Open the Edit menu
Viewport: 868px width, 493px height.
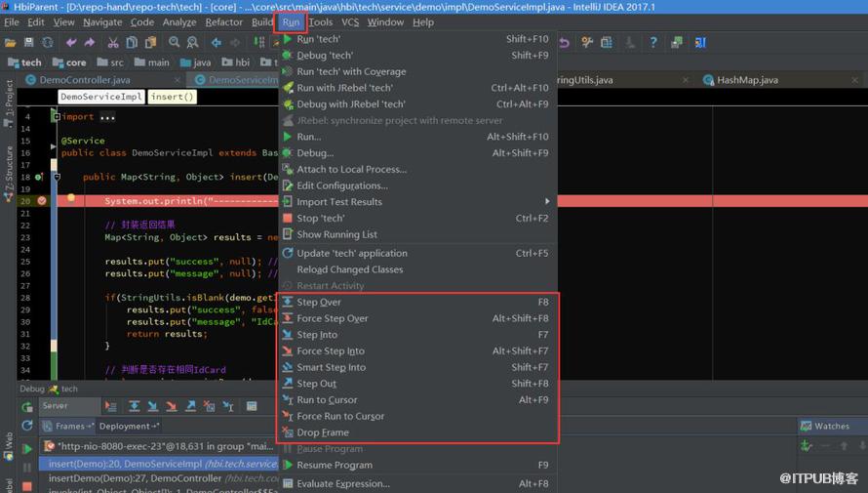click(x=35, y=22)
